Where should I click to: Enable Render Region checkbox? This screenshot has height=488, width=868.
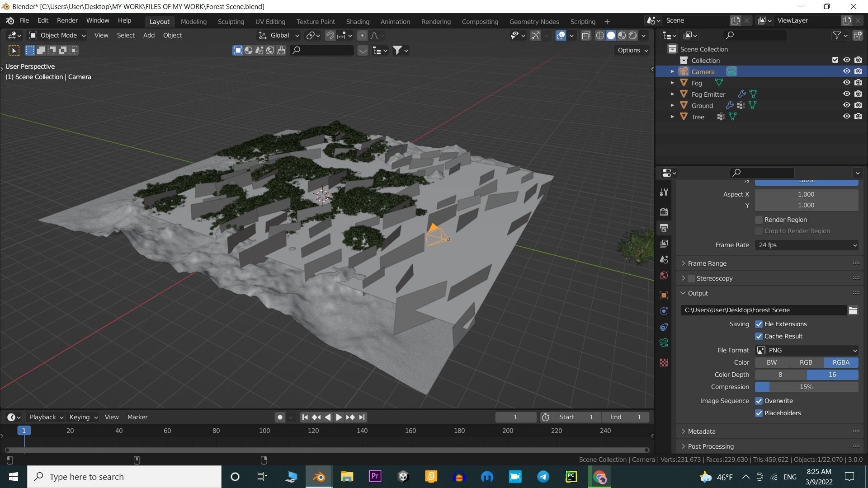[759, 220]
